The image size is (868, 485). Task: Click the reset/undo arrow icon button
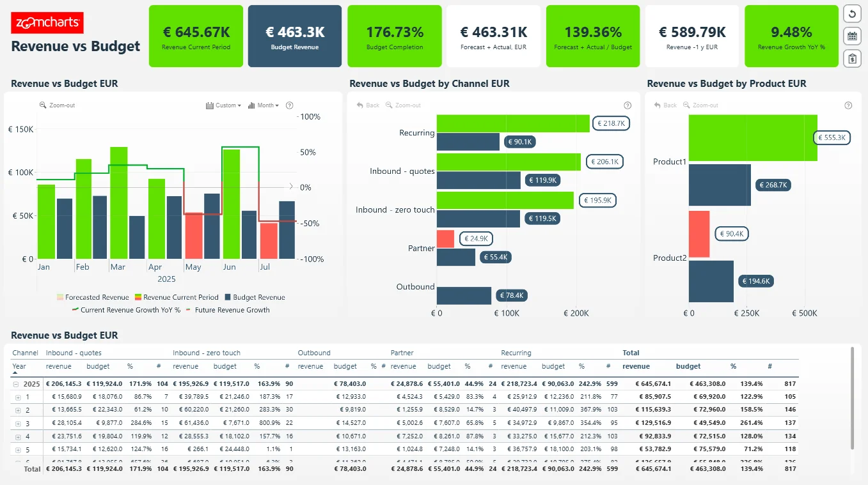pyautogui.click(x=852, y=13)
